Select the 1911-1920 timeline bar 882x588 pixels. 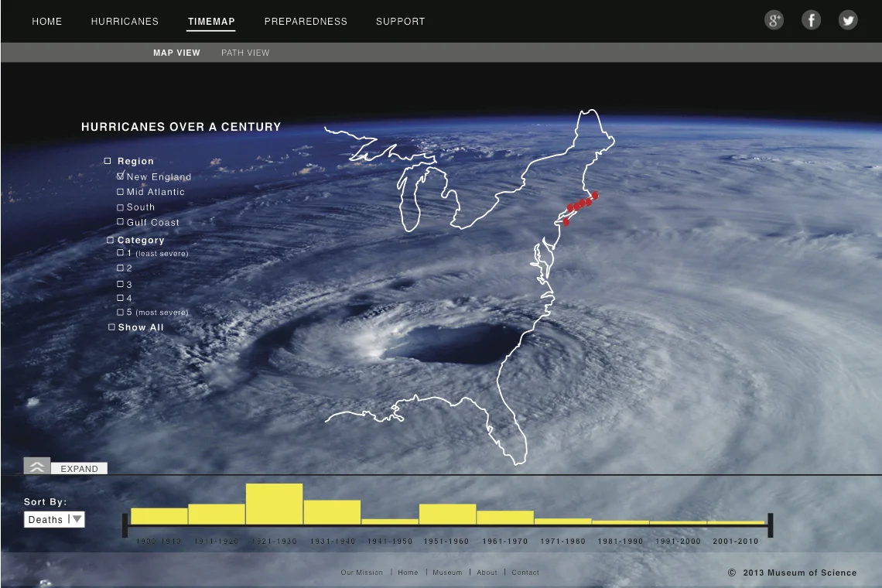click(x=217, y=514)
